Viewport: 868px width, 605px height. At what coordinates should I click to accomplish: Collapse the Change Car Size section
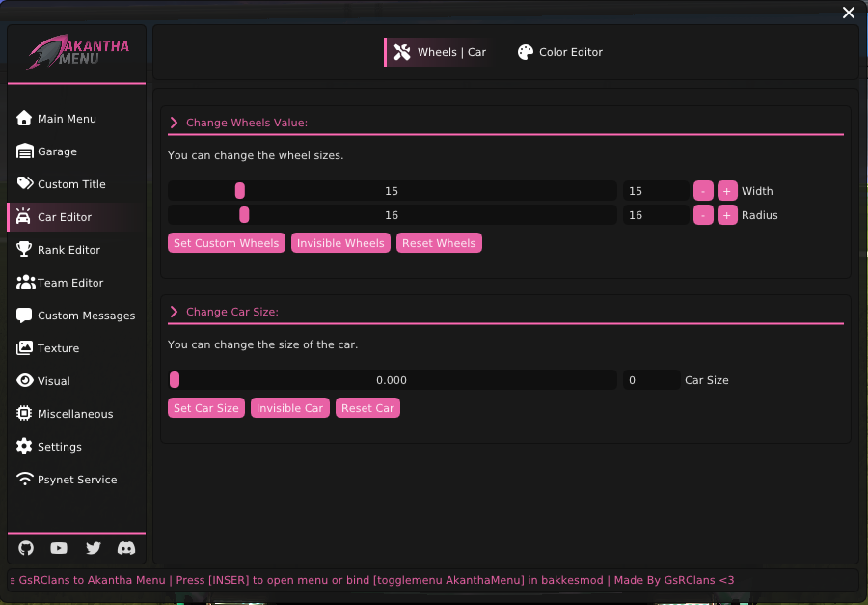pos(175,312)
